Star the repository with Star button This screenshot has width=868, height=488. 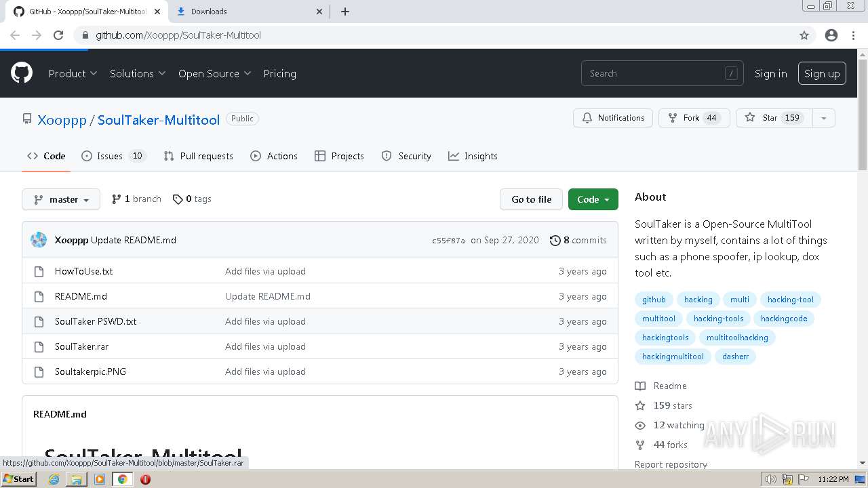(774, 118)
